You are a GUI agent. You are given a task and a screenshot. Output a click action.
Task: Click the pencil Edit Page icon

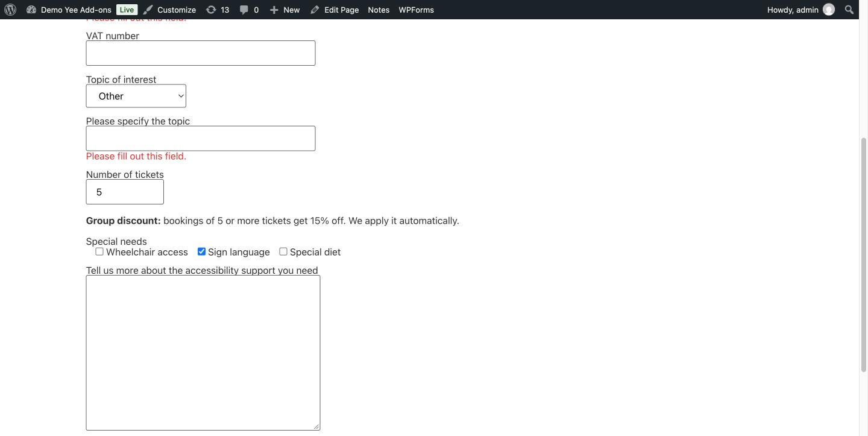coord(315,10)
